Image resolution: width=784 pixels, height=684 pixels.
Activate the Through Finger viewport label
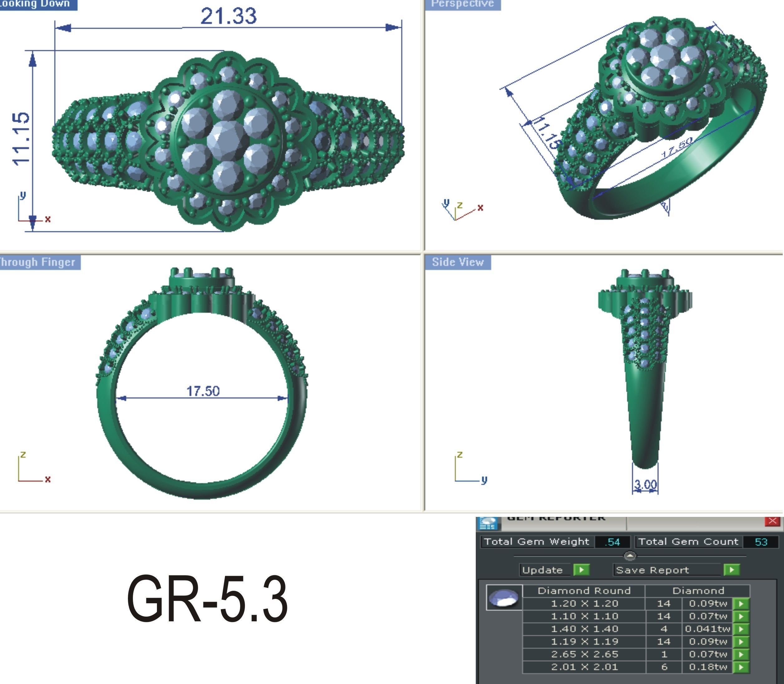point(40,262)
